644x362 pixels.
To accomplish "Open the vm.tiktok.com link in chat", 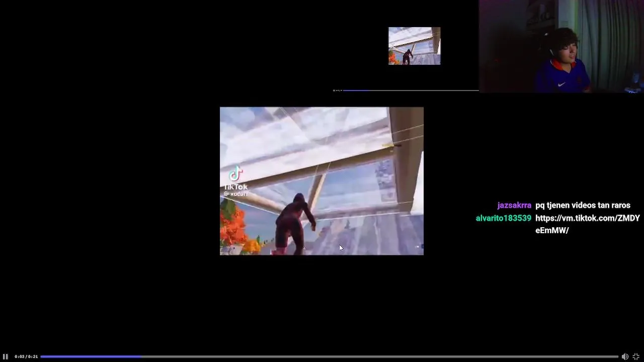I will point(588,224).
